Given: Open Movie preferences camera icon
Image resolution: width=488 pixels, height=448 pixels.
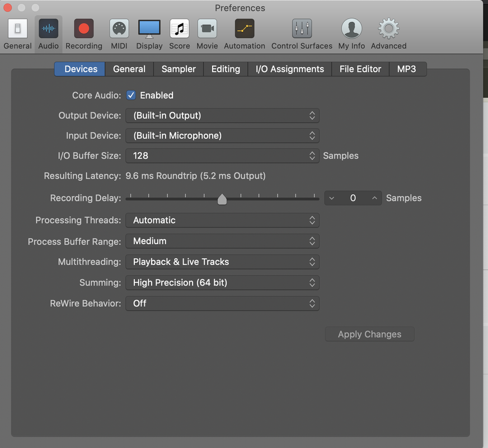Looking at the screenshot, I should [x=207, y=29].
